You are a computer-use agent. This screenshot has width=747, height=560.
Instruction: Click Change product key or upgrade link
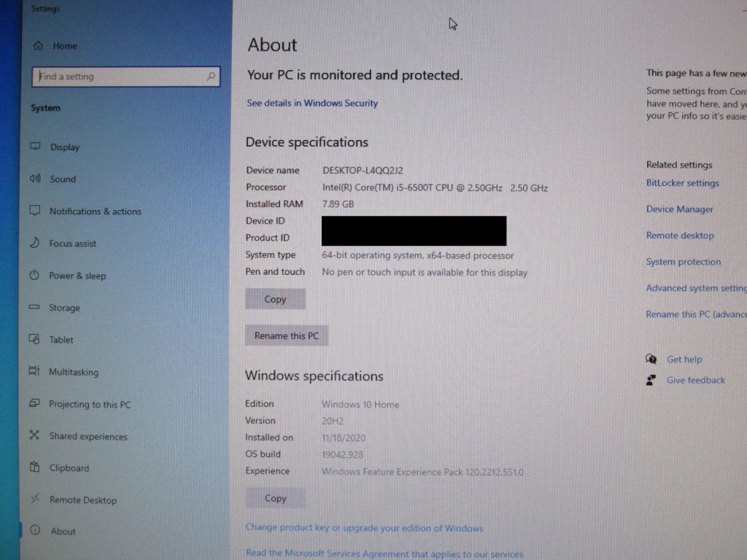click(364, 528)
